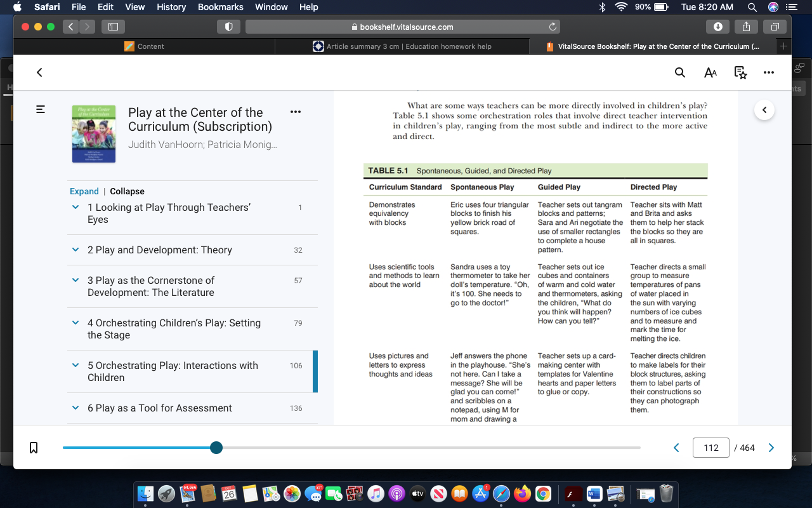Click the page number input field
812x508 pixels.
(x=711, y=448)
